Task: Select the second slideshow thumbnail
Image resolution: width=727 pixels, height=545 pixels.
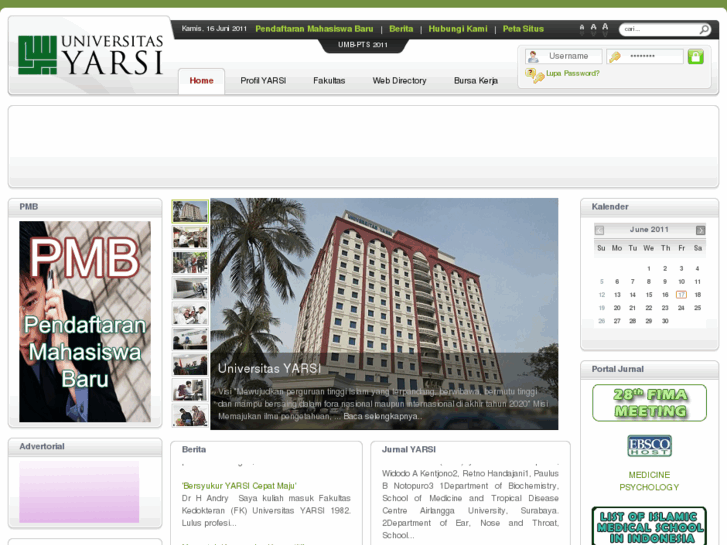Action: point(190,237)
